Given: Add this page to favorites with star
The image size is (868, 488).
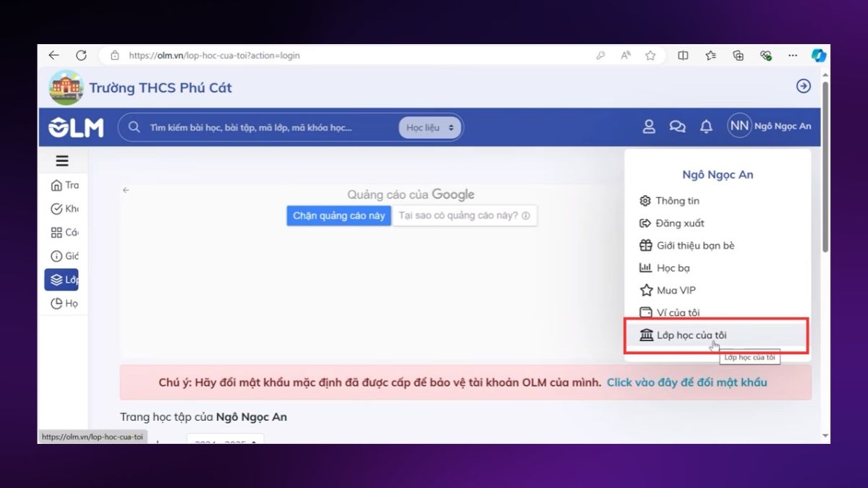Looking at the screenshot, I should tap(650, 55).
